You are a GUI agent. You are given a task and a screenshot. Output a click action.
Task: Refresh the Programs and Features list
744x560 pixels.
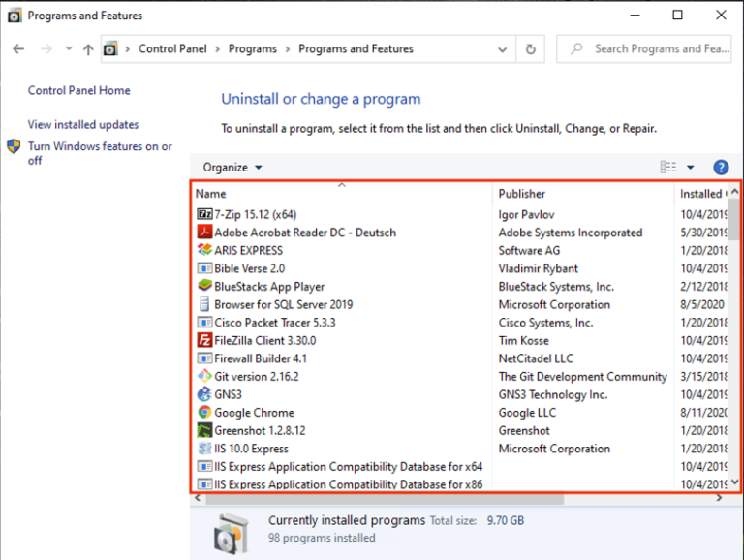tap(531, 48)
